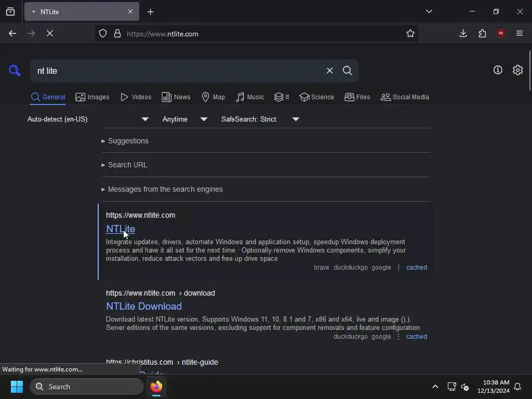532x399 pixels.
Task: Click 'brave' engine label on first result
Action: click(321, 268)
